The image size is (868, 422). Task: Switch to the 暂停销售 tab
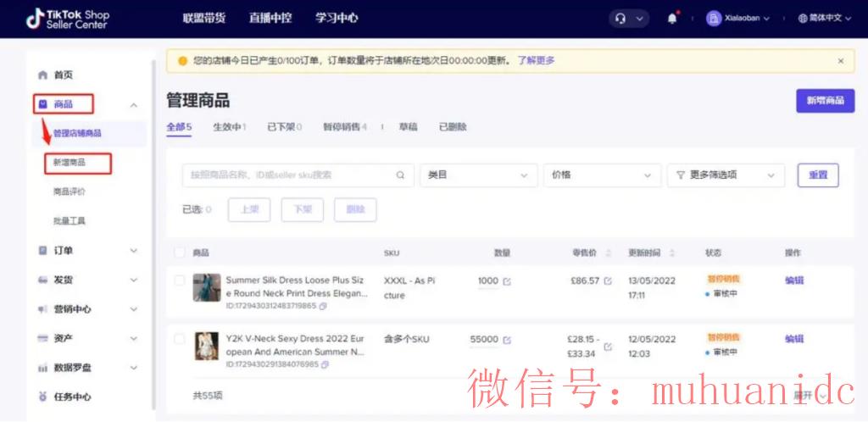click(344, 127)
